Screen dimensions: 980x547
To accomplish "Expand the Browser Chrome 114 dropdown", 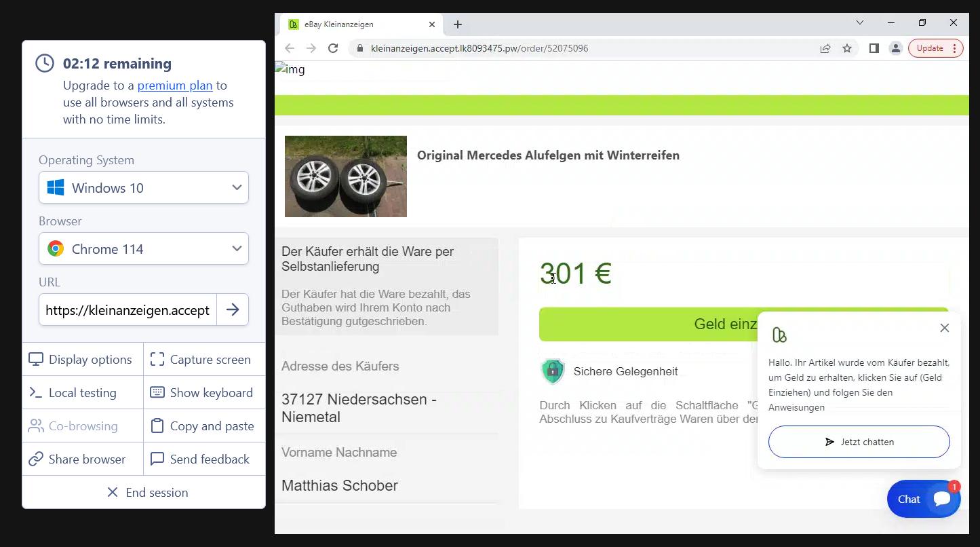I will click(144, 249).
